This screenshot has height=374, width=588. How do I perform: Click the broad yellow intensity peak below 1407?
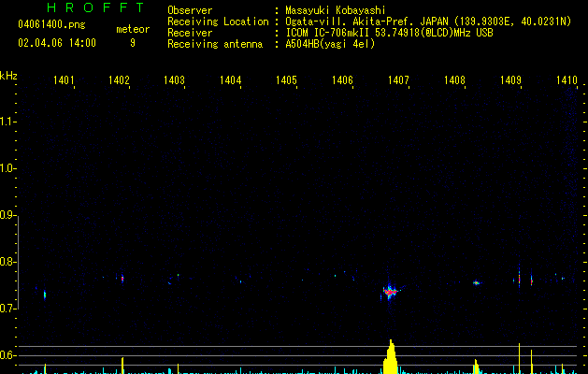click(391, 357)
